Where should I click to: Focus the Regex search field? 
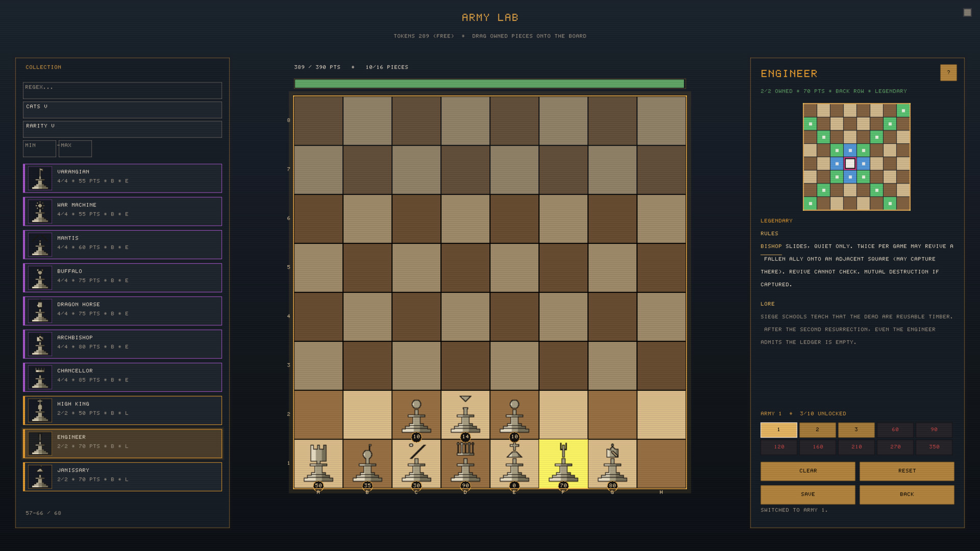122,90
